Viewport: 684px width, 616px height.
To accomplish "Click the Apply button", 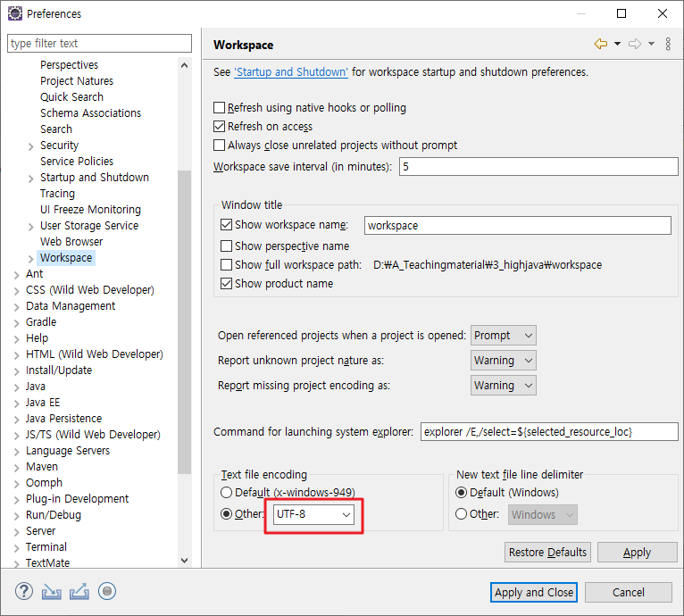I will 637,553.
